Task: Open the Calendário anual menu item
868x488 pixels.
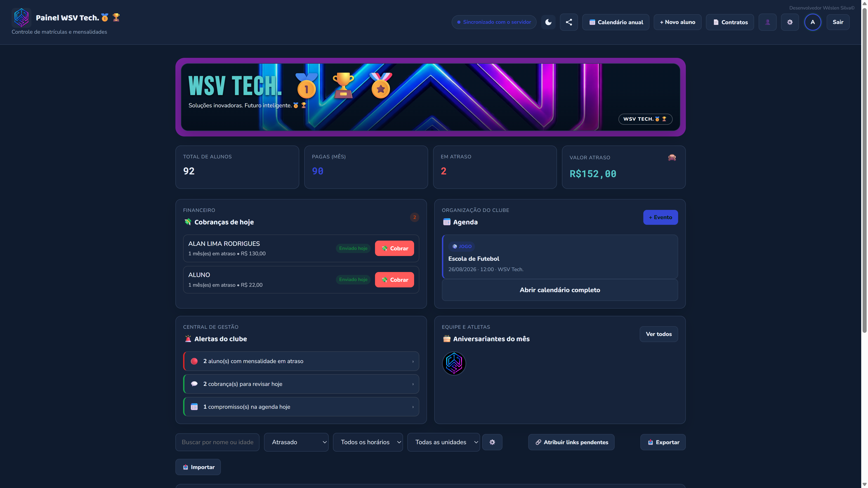Action: pyautogui.click(x=616, y=22)
